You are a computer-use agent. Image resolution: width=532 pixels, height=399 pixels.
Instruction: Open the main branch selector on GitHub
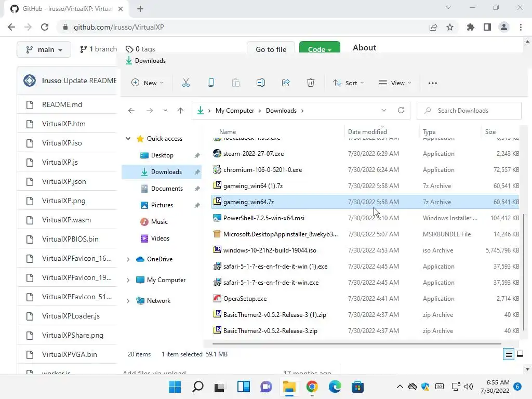44,49
